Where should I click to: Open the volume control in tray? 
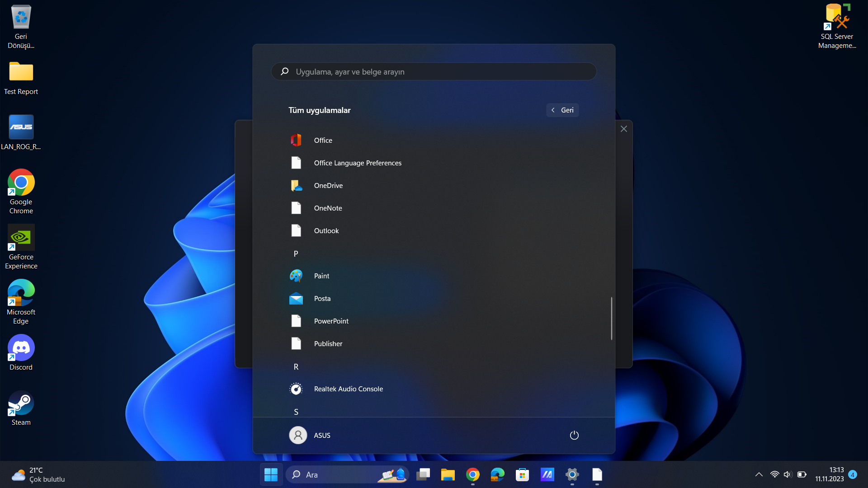pyautogui.click(x=788, y=474)
